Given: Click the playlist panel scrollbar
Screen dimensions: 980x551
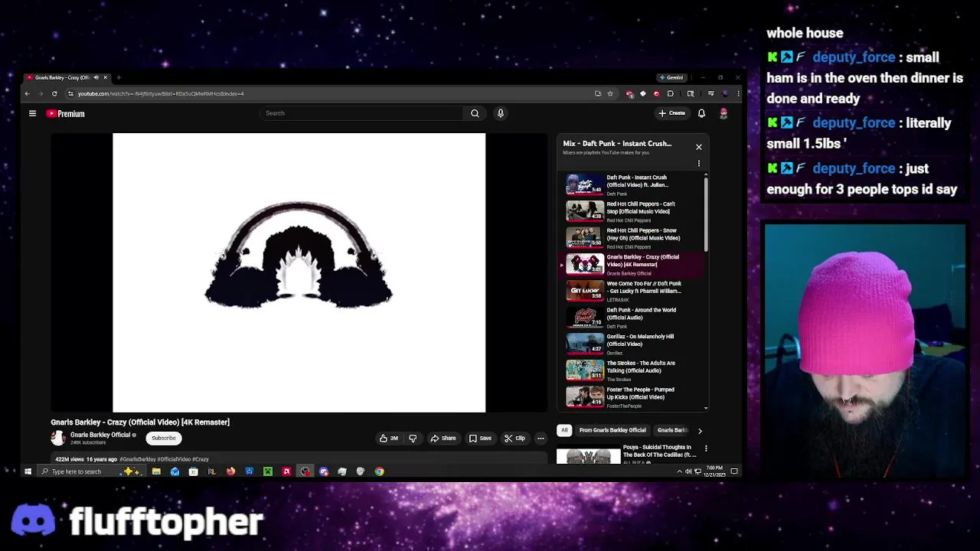Looking at the screenshot, I should (705, 214).
